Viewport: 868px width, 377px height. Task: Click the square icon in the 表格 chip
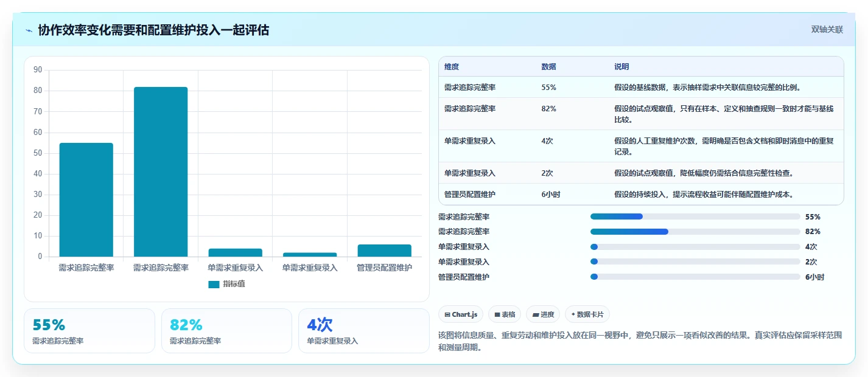click(497, 314)
